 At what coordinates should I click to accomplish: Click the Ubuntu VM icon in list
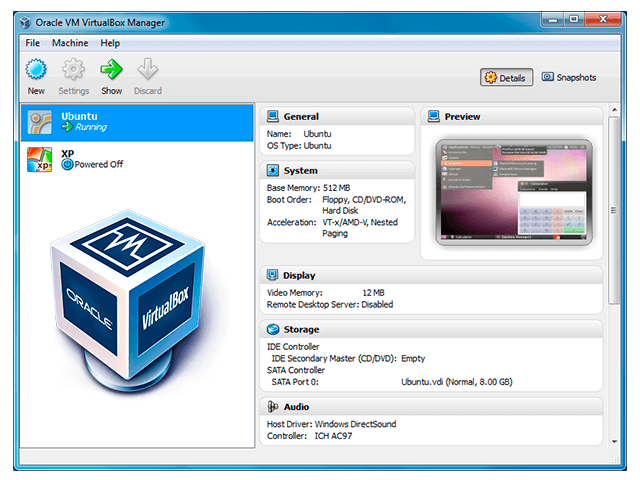(x=40, y=122)
